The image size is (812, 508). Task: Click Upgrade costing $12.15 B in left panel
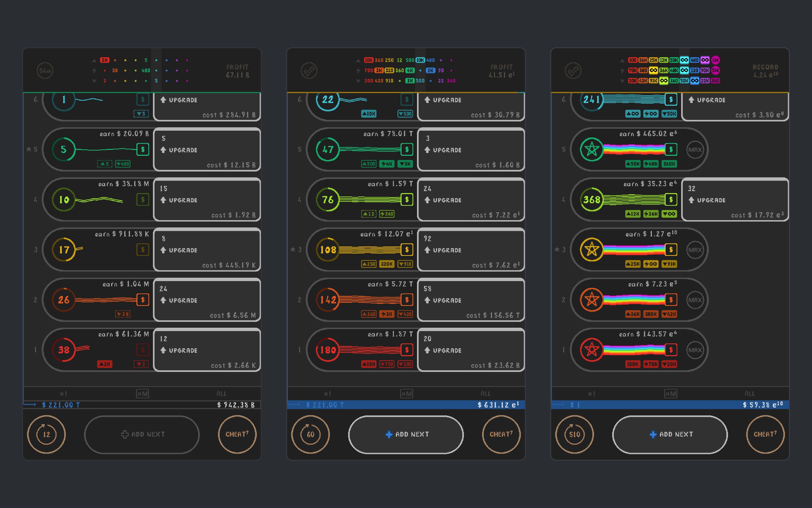click(x=207, y=150)
